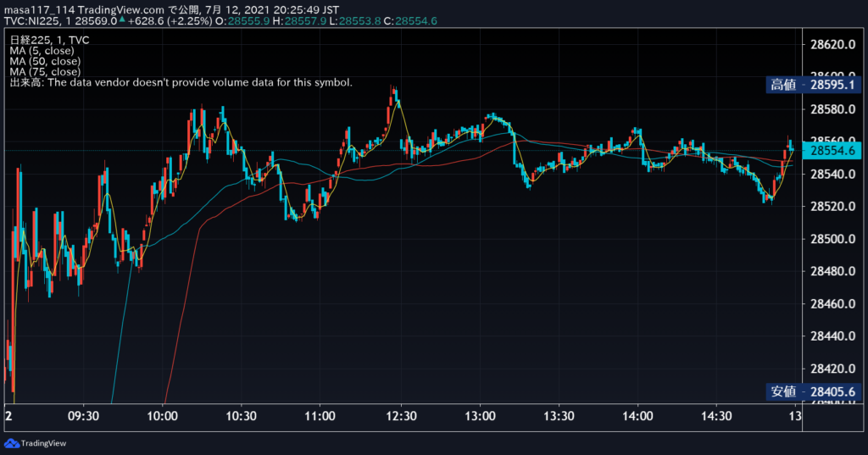Click the 高値 28595.1 high price label
Image resolution: width=868 pixels, height=455 pixels.
pyautogui.click(x=813, y=85)
